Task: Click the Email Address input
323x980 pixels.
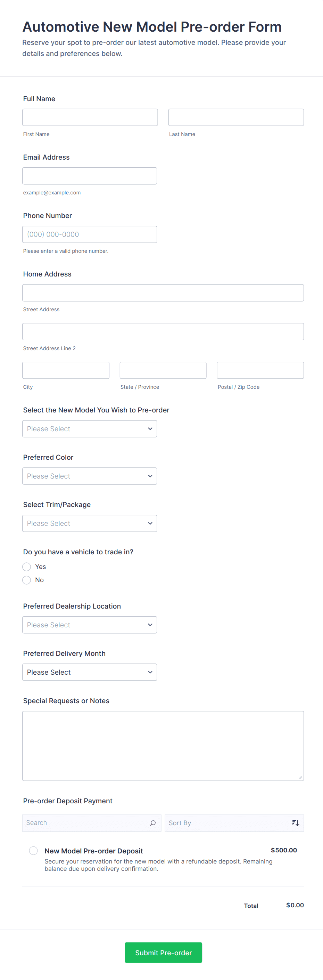Action: [x=90, y=176]
